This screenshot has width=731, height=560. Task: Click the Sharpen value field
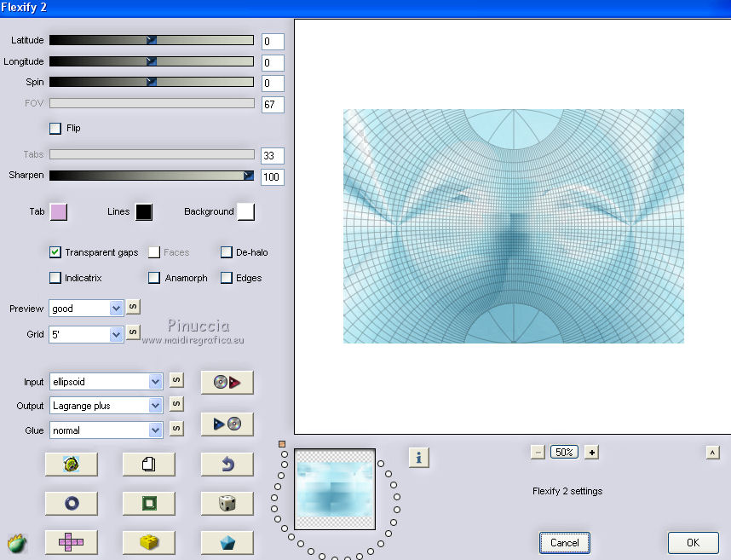click(x=273, y=177)
